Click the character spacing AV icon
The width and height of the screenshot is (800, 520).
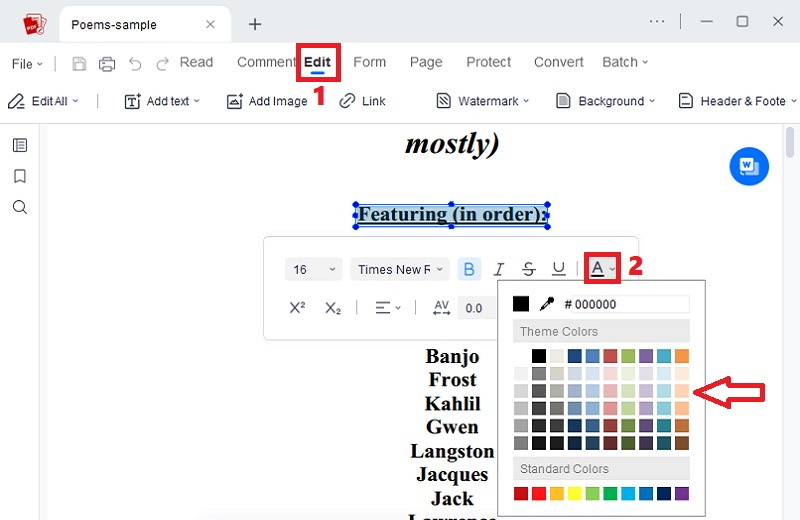pyautogui.click(x=441, y=308)
